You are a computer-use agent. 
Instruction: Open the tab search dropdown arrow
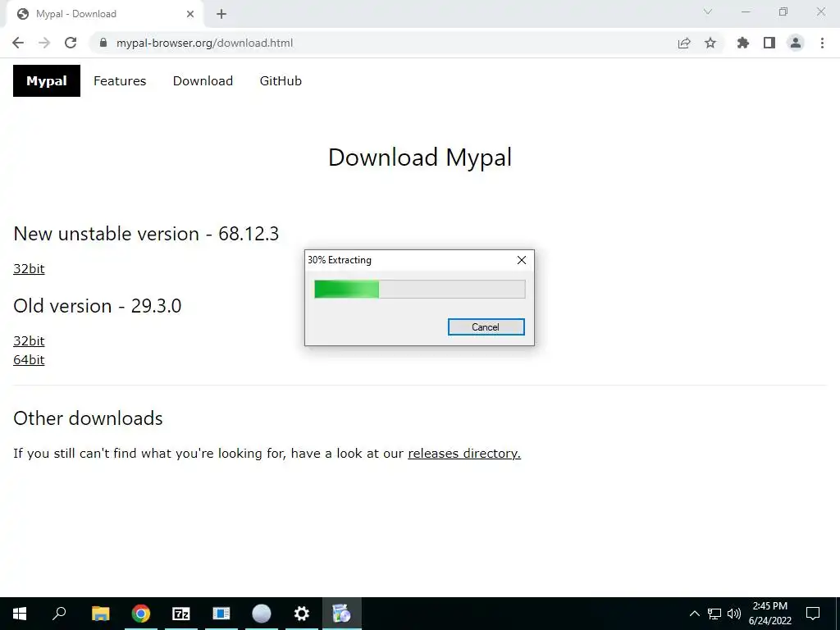point(708,11)
